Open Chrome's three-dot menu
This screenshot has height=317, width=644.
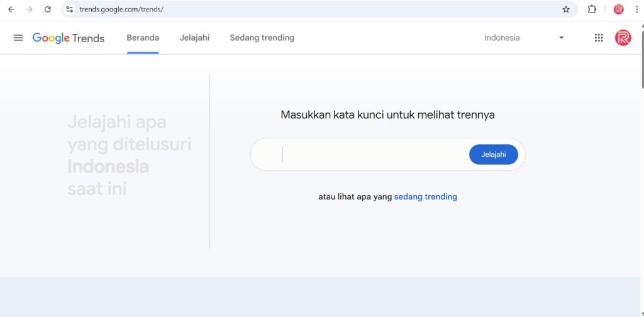(x=636, y=9)
